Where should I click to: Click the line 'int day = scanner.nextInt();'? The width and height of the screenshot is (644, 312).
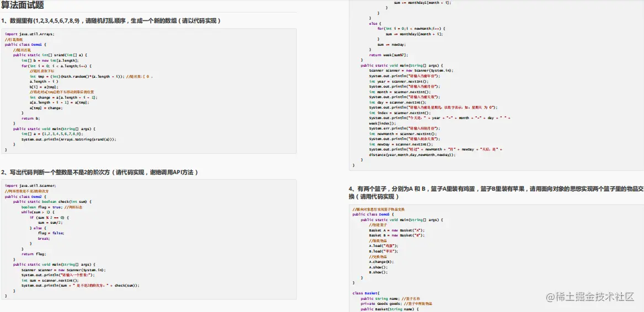click(397, 102)
